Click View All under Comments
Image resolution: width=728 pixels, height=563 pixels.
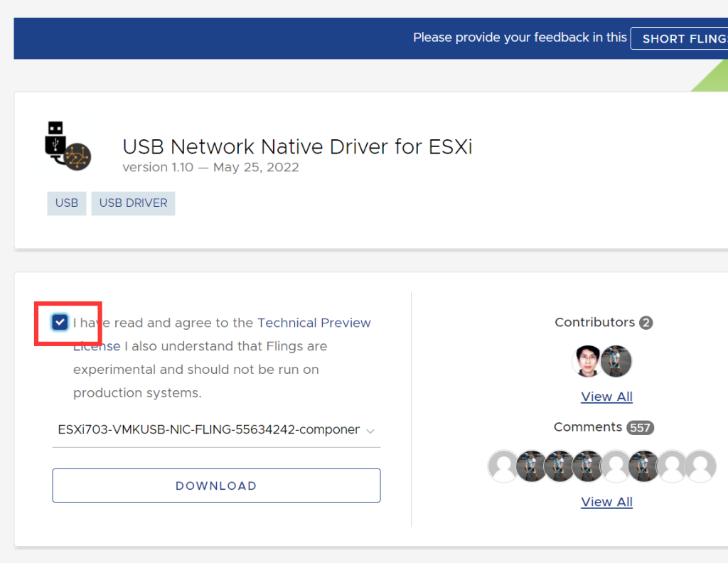pos(606,501)
